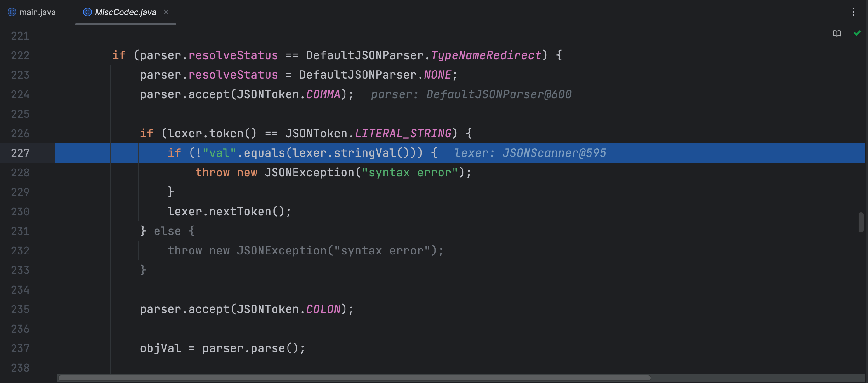868x383 pixels.
Task: Click LITERAL_STRING on line 226
Action: pos(403,134)
